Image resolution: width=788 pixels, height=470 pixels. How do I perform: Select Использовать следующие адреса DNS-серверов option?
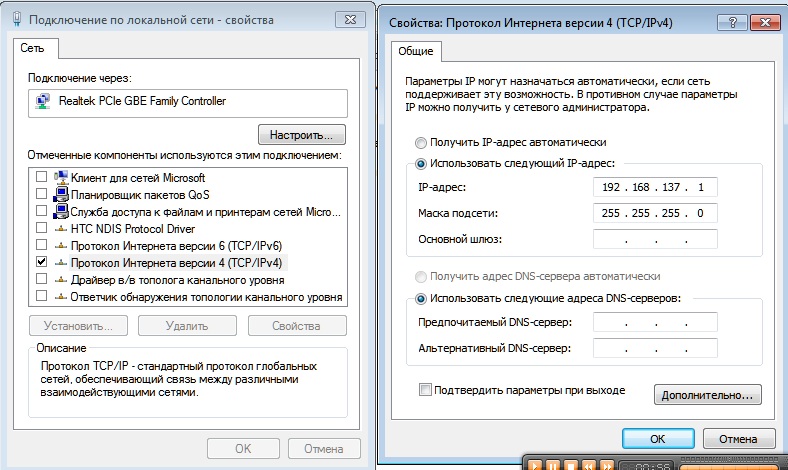click(x=421, y=299)
